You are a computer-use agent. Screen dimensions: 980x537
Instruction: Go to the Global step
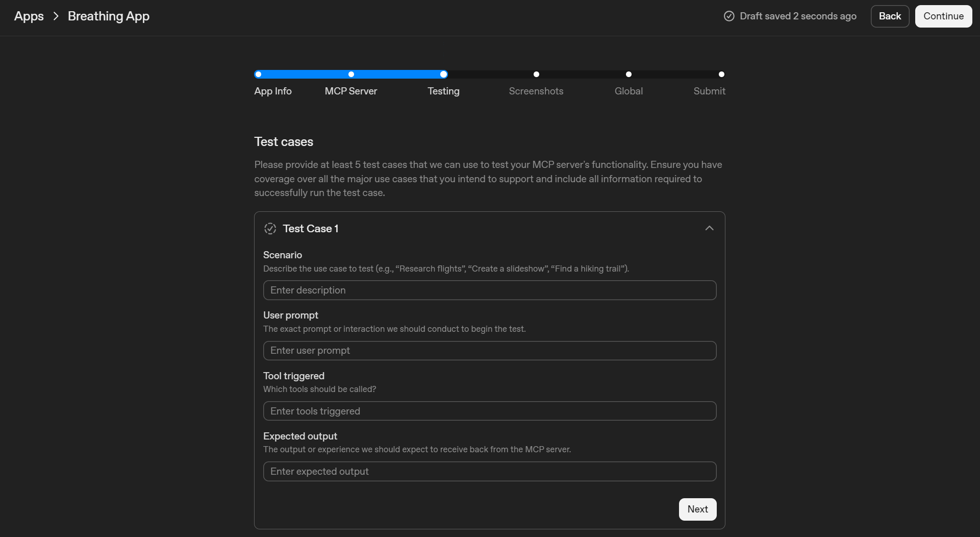(x=629, y=91)
